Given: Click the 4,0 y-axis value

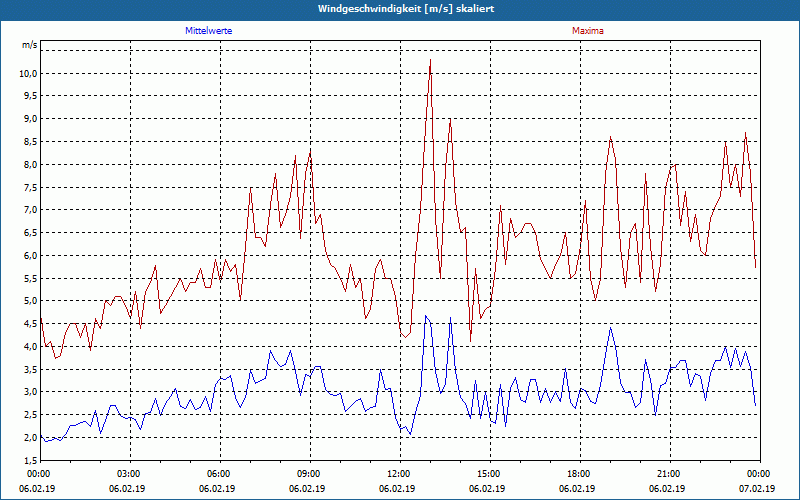Looking at the screenshot, I should 31,346.
